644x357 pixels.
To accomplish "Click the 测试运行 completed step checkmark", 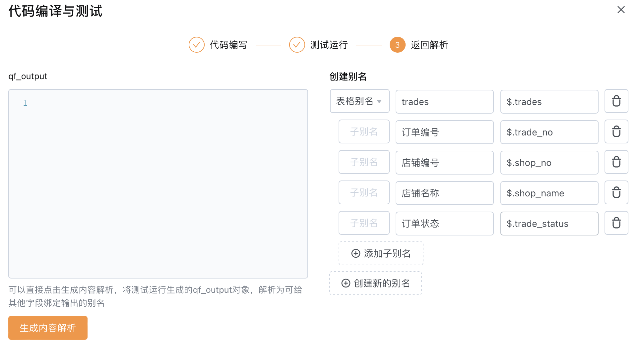I will point(297,45).
